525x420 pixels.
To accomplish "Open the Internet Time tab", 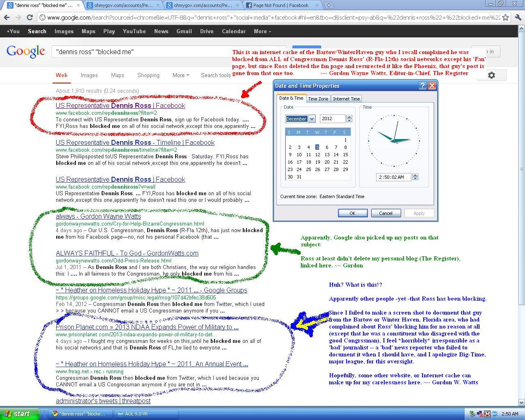I will (x=346, y=99).
